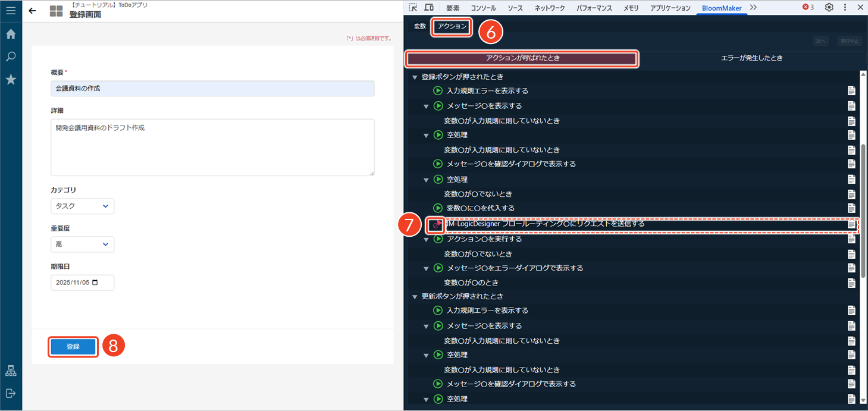868x411 pixels.
Task: Open the hamburger menu icon
Action: coord(11,11)
